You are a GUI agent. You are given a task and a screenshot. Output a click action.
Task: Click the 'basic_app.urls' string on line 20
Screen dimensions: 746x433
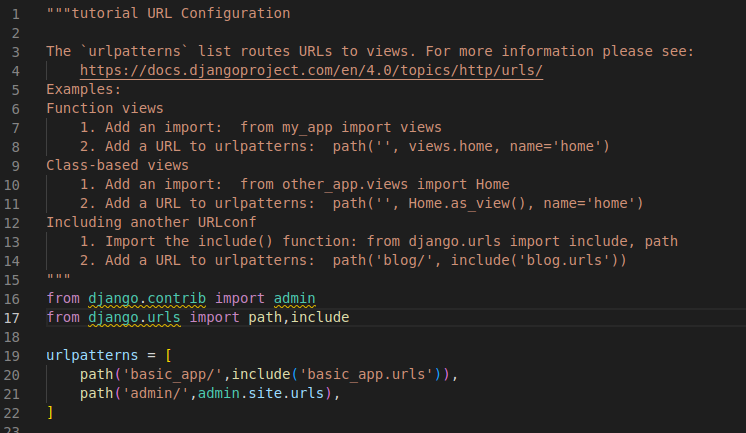(x=369, y=374)
